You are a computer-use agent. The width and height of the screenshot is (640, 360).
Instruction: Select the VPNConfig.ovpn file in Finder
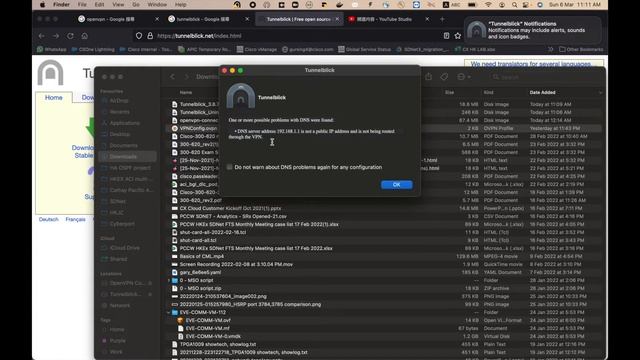(384, 128)
